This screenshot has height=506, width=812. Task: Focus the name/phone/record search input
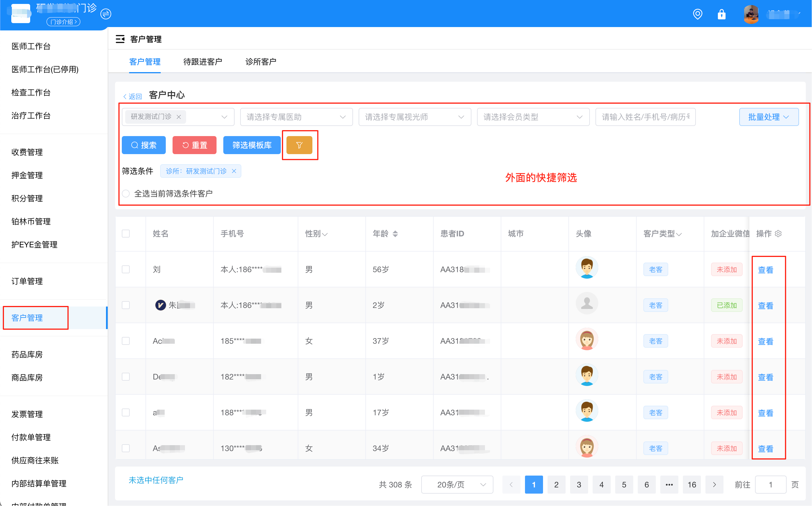coord(645,117)
